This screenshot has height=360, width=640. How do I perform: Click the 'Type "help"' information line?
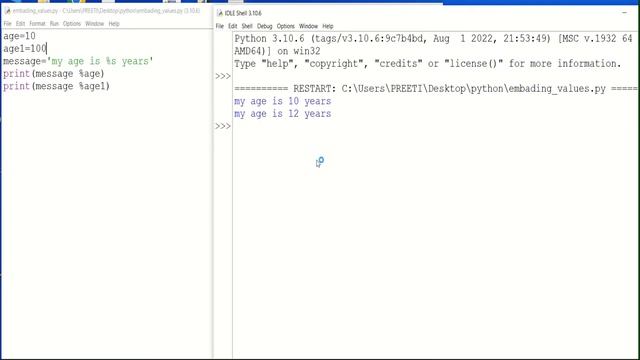pyautogui.click(x=427, y=64)
